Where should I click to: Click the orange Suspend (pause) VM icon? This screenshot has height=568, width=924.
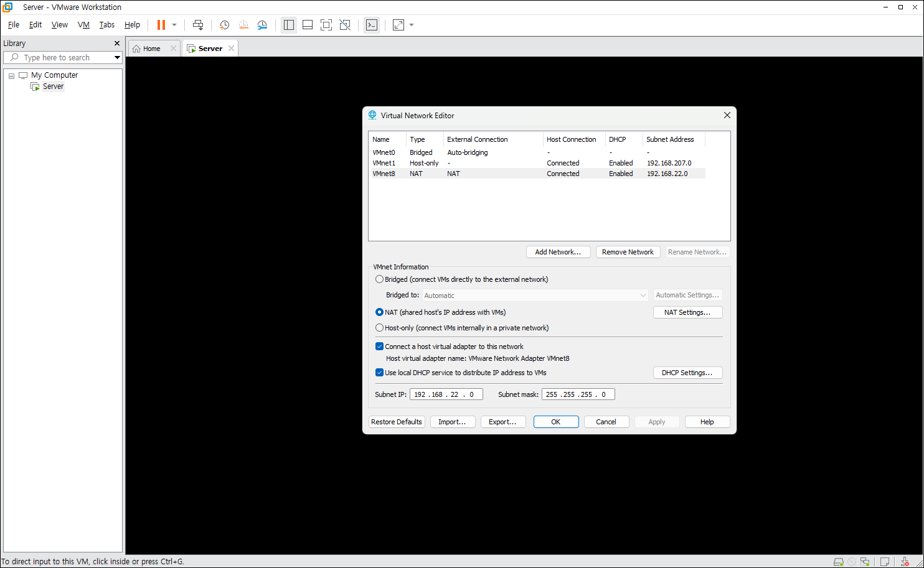161,25
